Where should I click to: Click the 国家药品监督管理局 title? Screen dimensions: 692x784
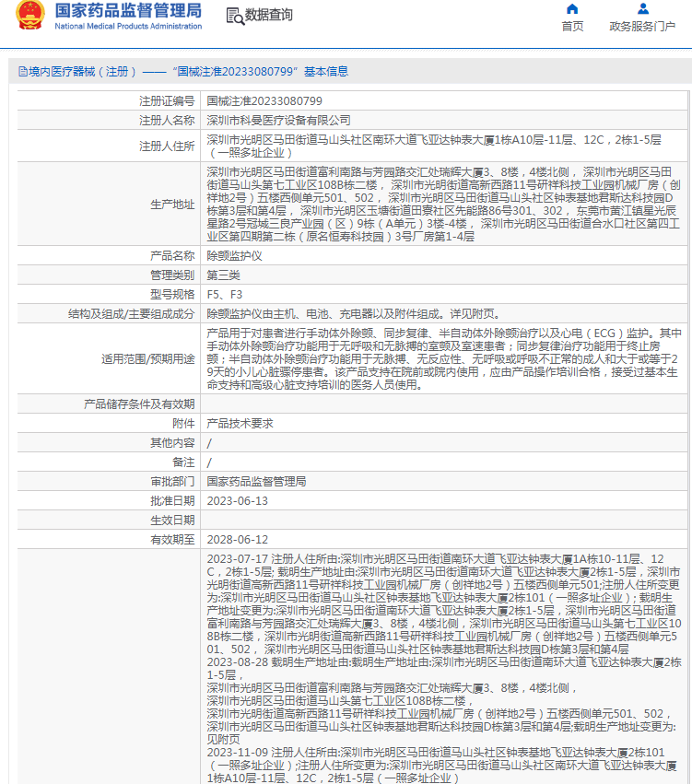point(128,10)
